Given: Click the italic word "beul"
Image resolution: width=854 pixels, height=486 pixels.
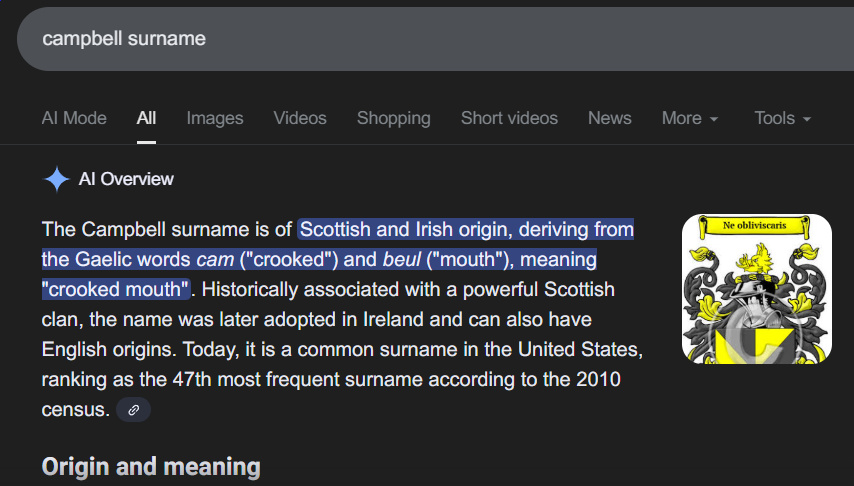Looking at the screenshot, I should [x=402, y=259].
